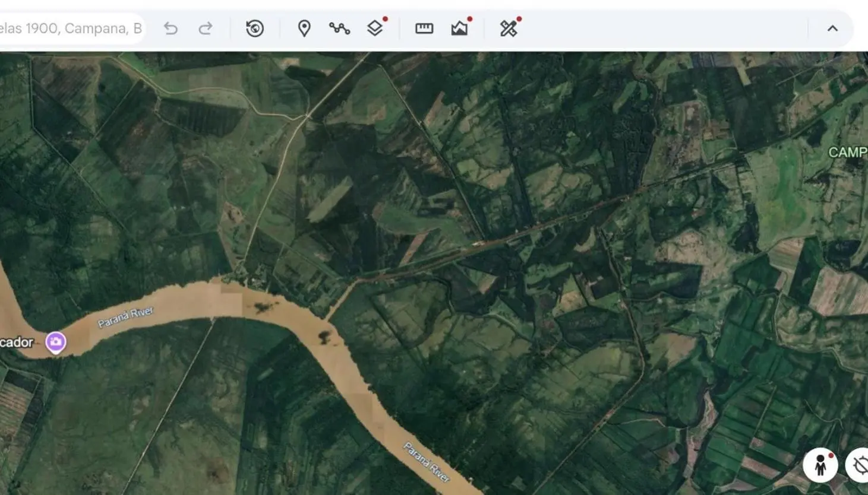
Task: Open the stacked layers overlay tool
Action: pyautogui.click(x=375, y=28)
